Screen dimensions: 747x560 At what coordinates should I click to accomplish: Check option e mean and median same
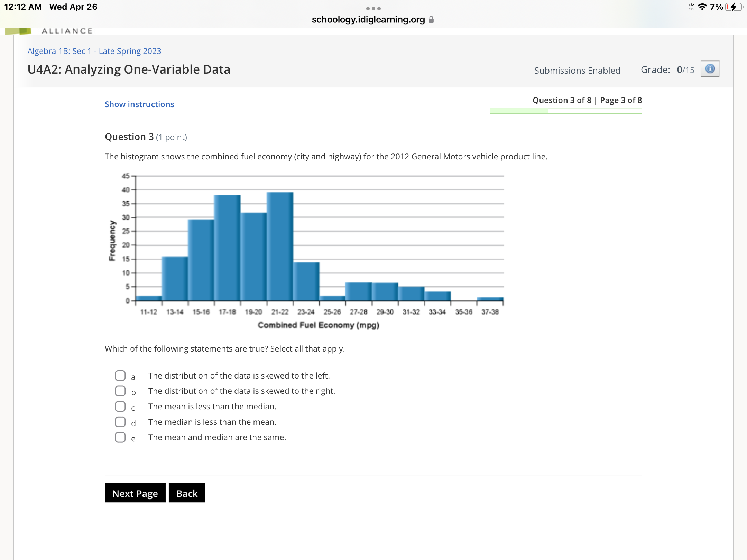[x=120, y=437]
